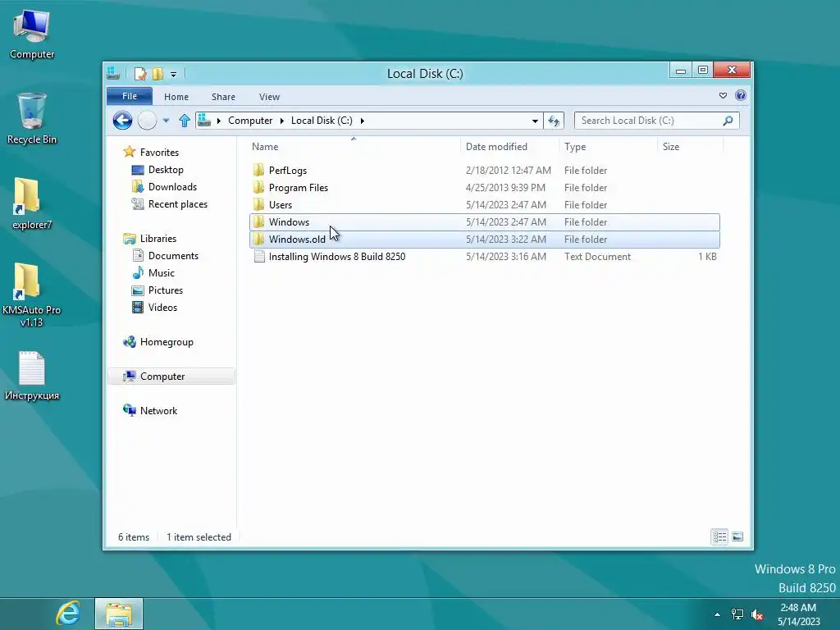Show hidden tray icons arrow
The image size is (840, 630).
717,614
